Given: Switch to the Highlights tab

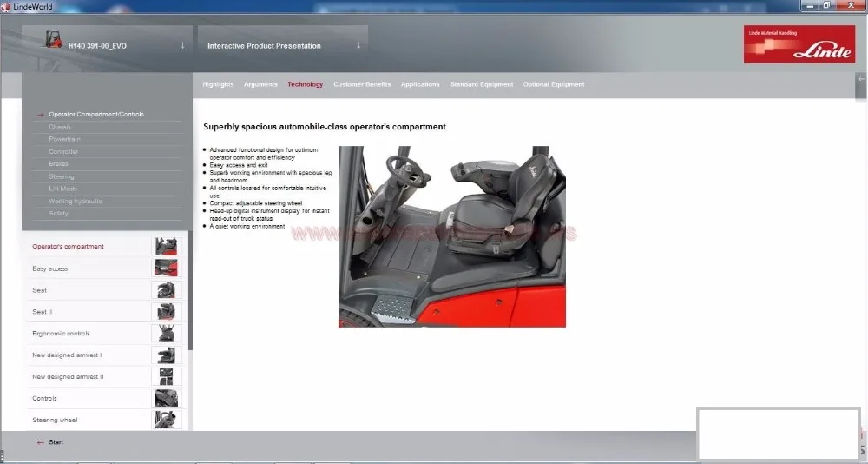Looking at the screenshot, I should coord(218,84).
